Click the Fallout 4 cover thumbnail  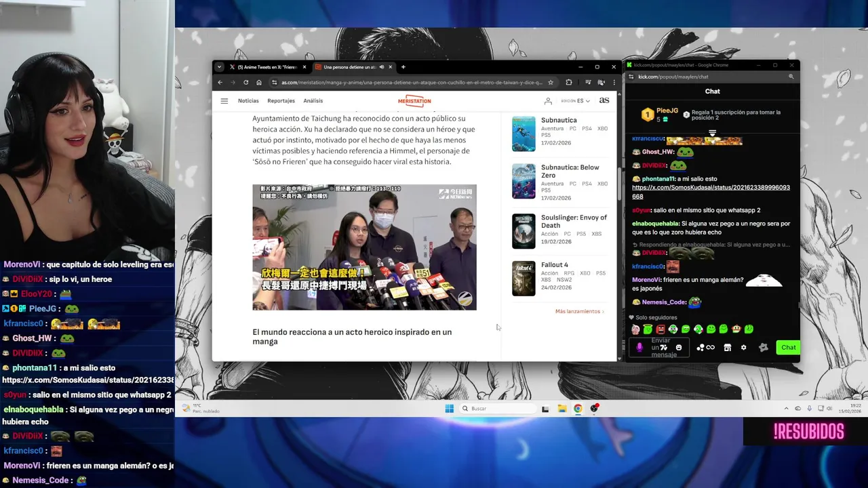coord(524,278)
